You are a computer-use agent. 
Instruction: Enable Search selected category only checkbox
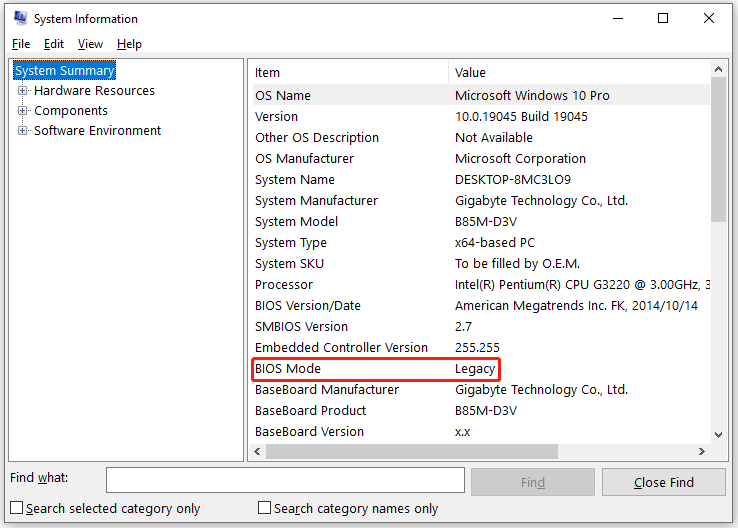[x=17, y=508]
